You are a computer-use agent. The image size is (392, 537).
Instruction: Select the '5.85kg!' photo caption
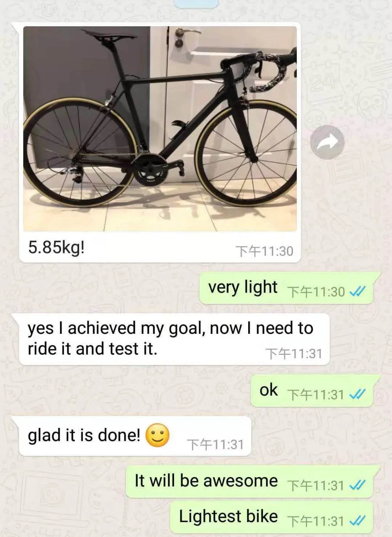click(x=56, y=248)
